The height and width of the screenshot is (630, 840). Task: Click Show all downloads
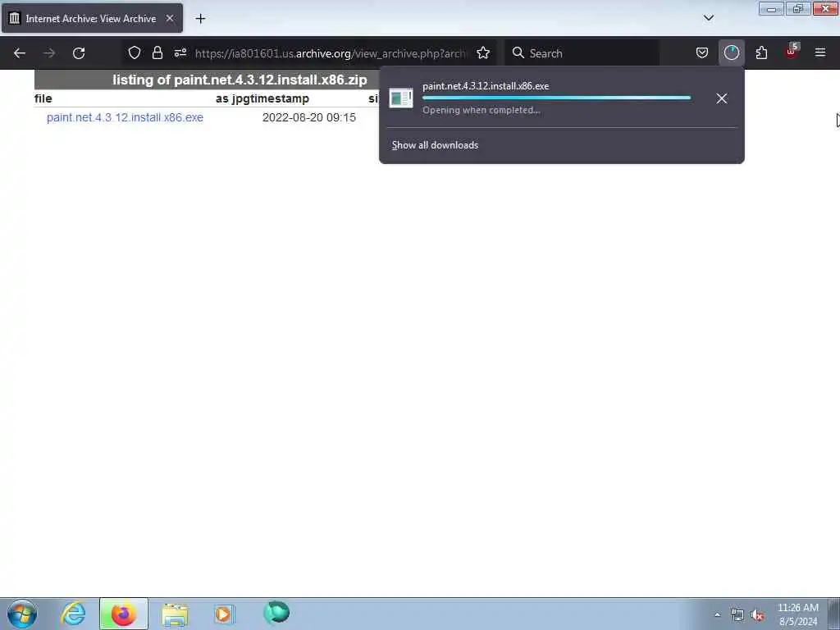435,145
